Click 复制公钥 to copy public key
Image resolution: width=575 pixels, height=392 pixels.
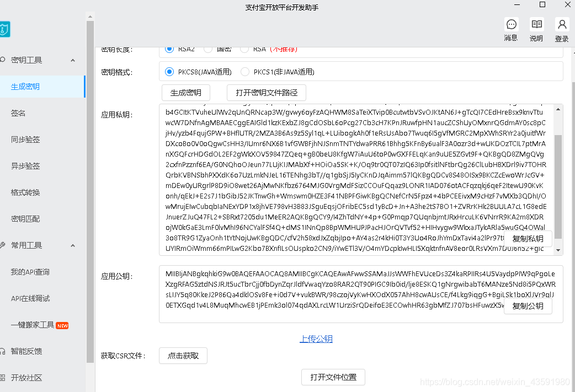528,306
